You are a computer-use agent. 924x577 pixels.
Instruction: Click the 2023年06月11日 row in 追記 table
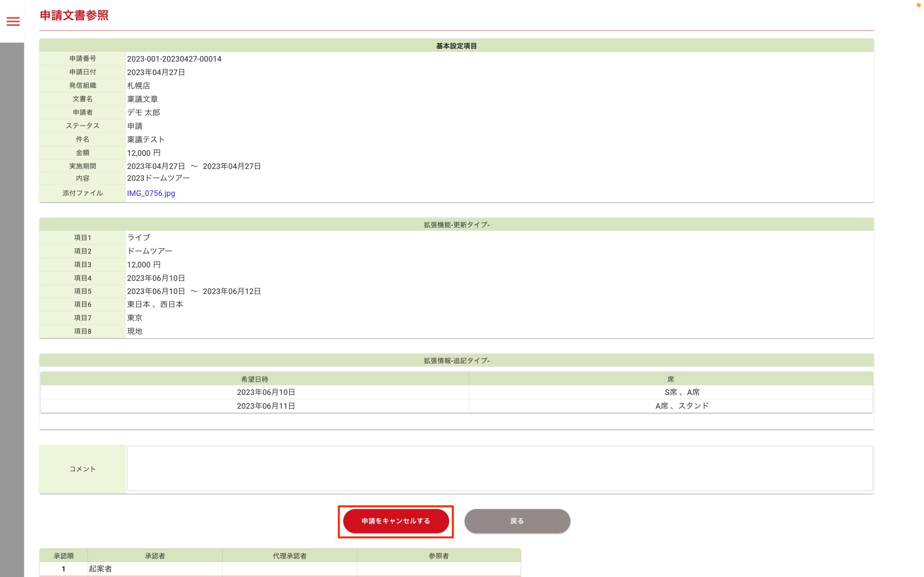tap(266, 406)
